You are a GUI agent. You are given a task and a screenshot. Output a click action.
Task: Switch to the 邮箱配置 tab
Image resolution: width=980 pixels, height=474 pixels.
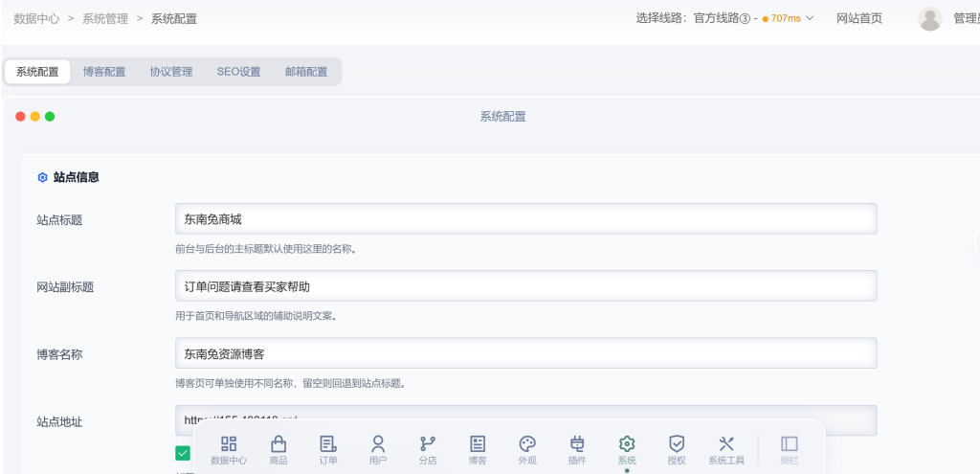pyautogui.click(x=306, y=72)
